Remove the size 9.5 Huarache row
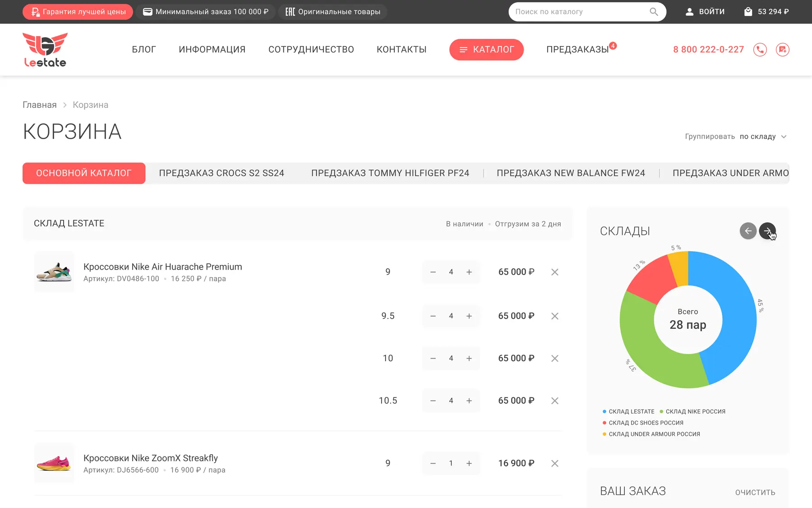 [x=555, y=316]
